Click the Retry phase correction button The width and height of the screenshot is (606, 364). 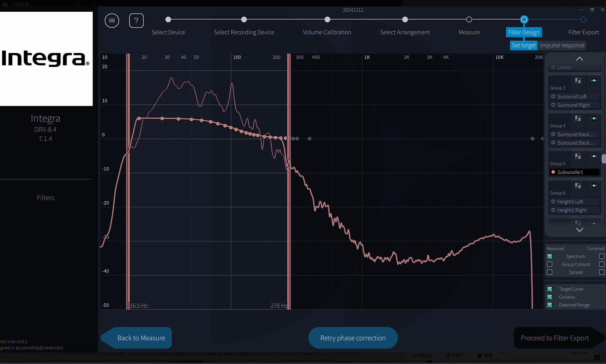coord(353,338)
